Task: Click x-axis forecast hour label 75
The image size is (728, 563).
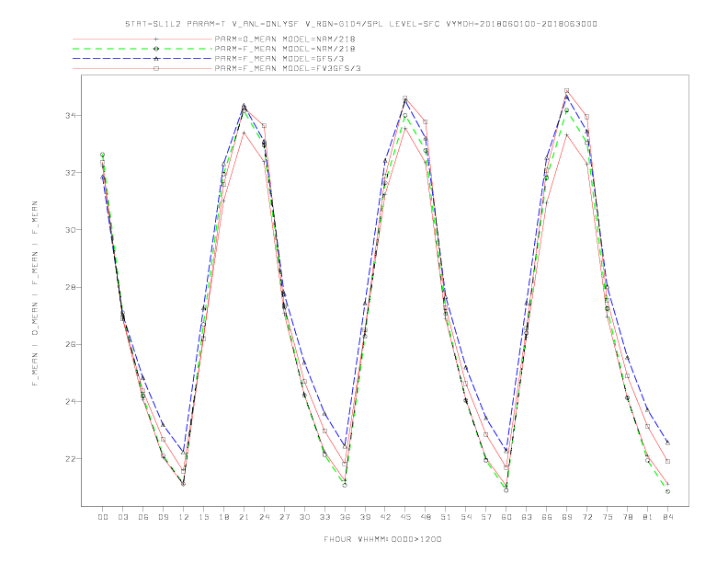Action: click(x=608, y=517)
